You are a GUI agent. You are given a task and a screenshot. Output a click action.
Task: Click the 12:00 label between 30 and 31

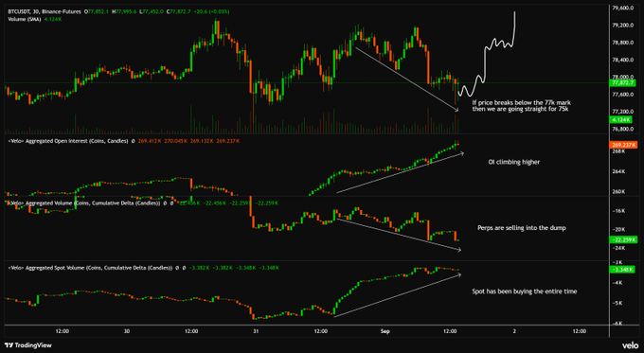point(191,331)
